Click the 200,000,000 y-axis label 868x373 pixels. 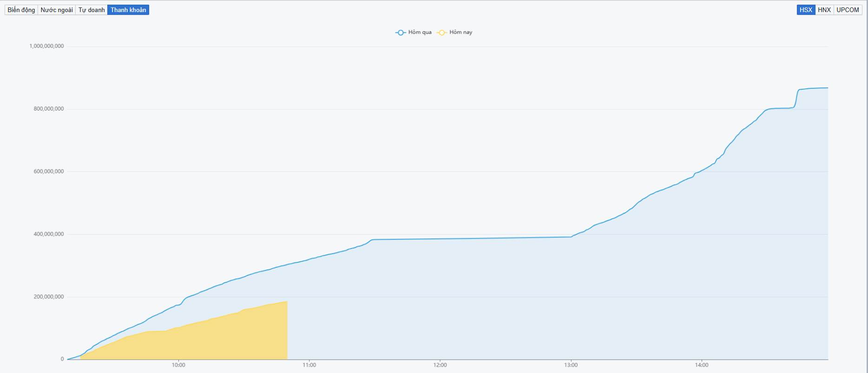[49, 297]
